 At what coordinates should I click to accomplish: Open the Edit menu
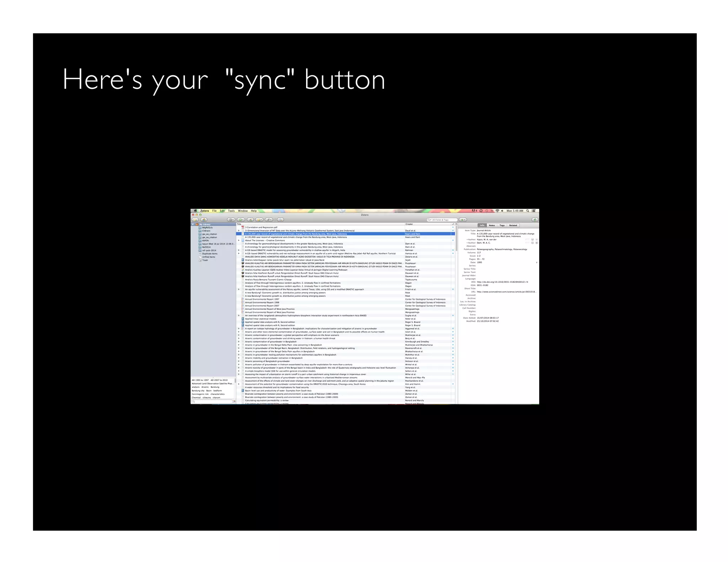(x=222, y=211)
